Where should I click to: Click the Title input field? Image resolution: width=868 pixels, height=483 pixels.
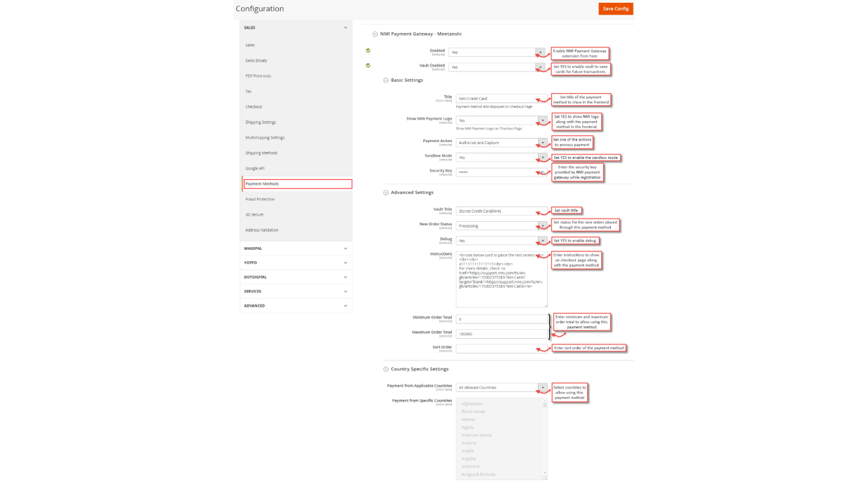point(502,99)
